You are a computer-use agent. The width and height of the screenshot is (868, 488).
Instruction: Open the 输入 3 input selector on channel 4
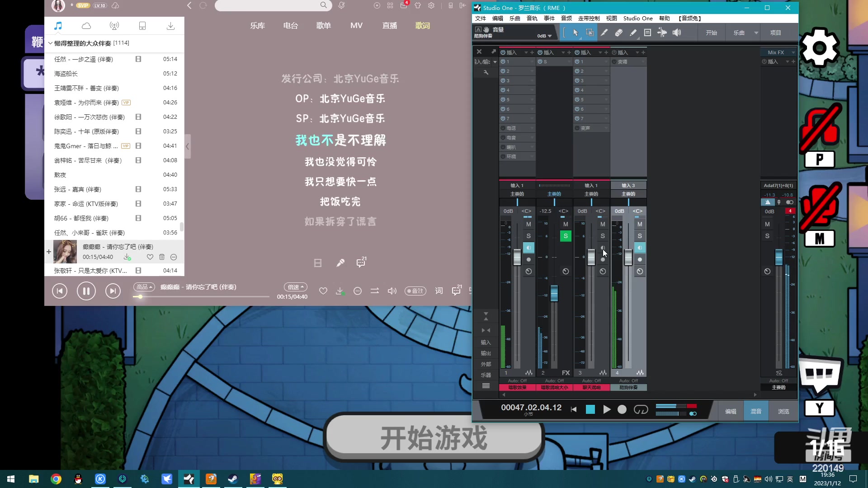[628, 185]
